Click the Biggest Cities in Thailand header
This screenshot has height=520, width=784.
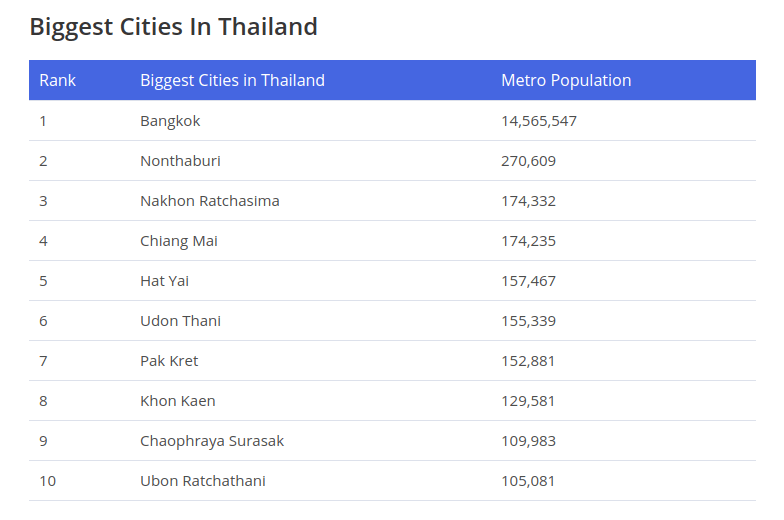tap(232, 80)
